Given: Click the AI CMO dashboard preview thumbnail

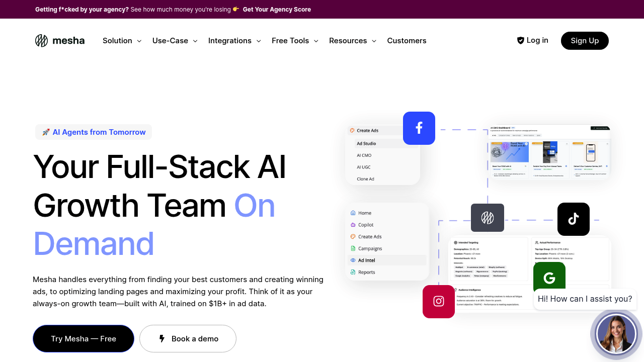Looking at the screenshot, I should pyautogui.click(x=549, y=152).
